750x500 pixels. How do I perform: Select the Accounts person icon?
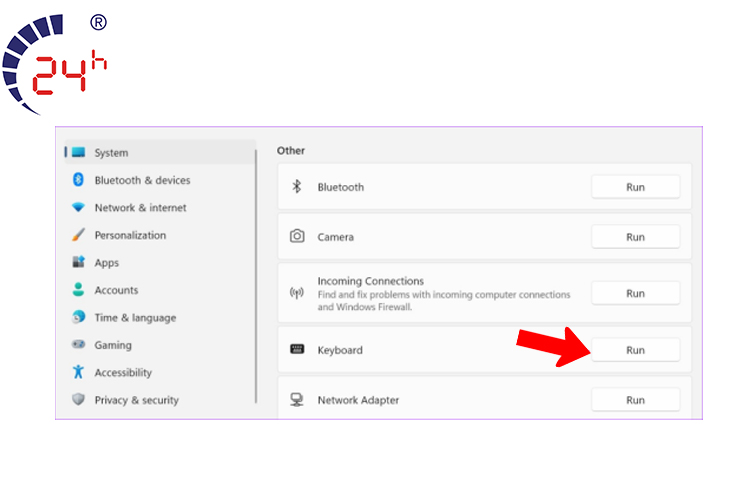78,290
